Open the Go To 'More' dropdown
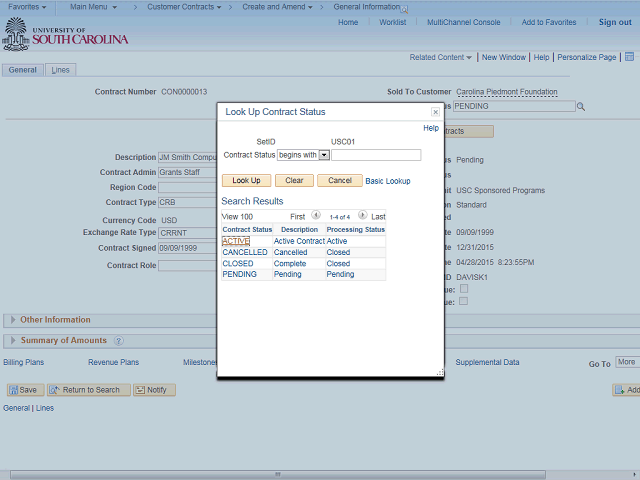 click(627, 362)
